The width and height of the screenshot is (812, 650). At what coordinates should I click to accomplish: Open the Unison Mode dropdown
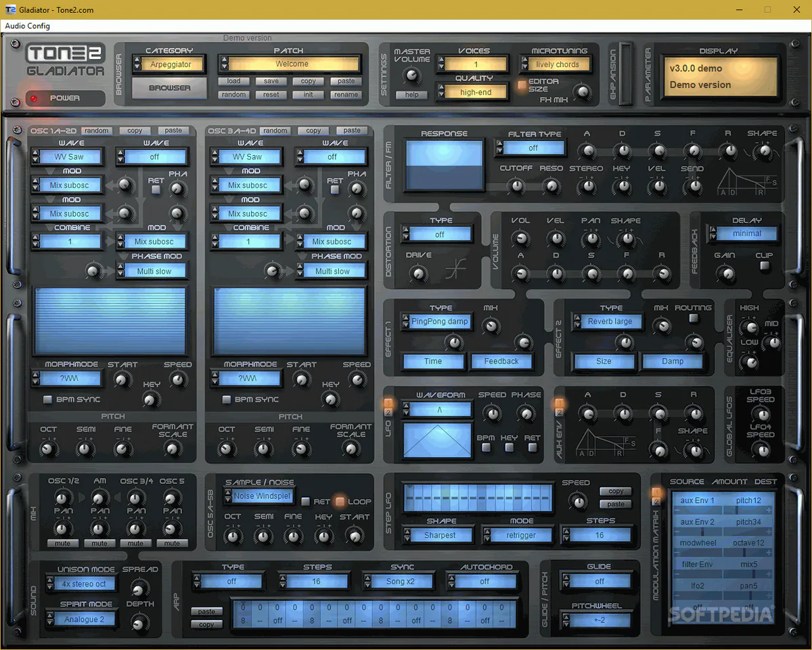pos(82,584)
